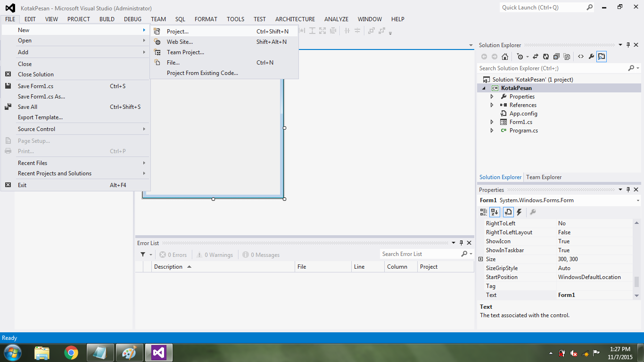
Task: Pin the Solution Explorer panel with Auto Hide
Action: point(628,45)
